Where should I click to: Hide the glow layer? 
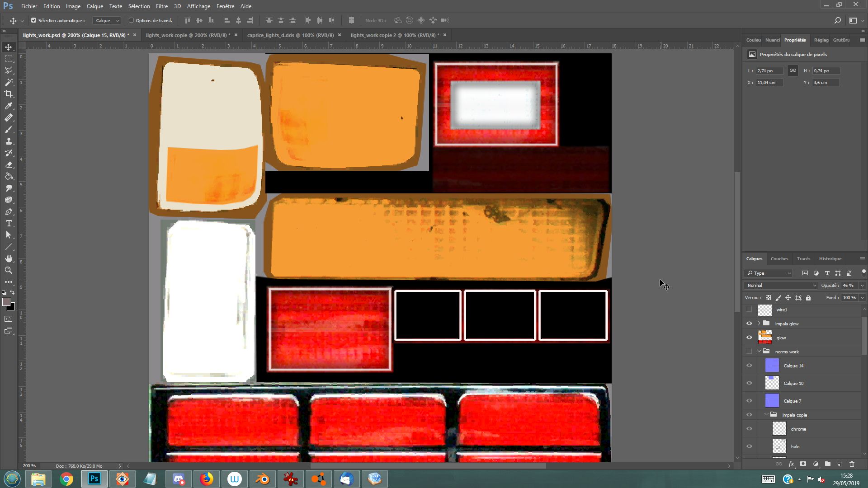pos(749,338)
